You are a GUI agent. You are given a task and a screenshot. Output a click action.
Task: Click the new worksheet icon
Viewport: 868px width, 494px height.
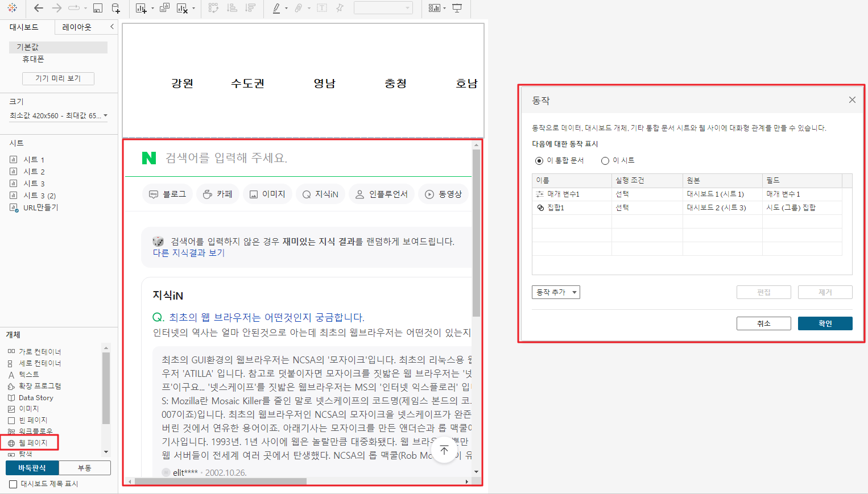[141, 8]
